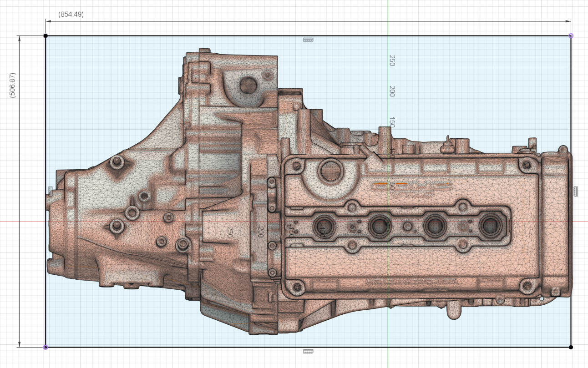Pick the purple top-right rectangle corner point
The image size is (588, 368).
571,35
